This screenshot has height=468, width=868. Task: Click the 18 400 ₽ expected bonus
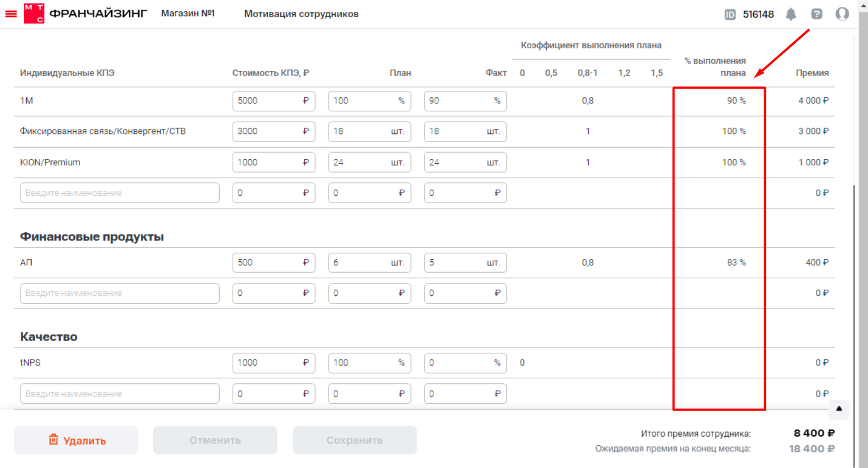pos(812,449)
